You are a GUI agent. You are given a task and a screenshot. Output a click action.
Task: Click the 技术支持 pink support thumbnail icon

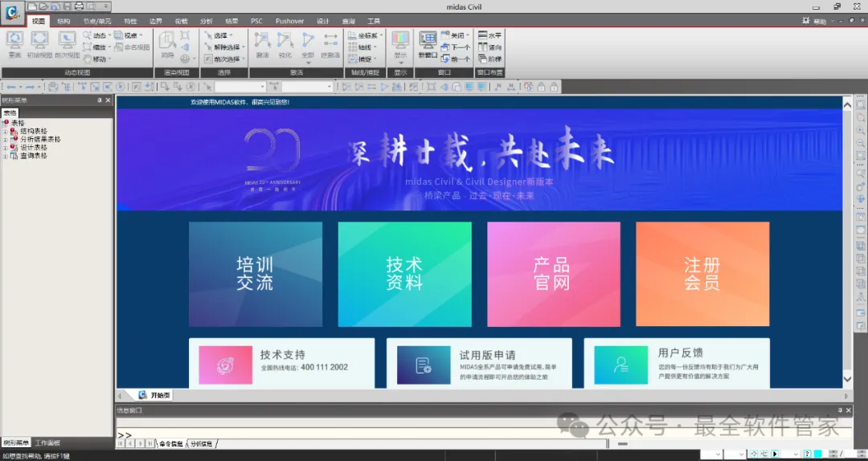pos(225,365)
